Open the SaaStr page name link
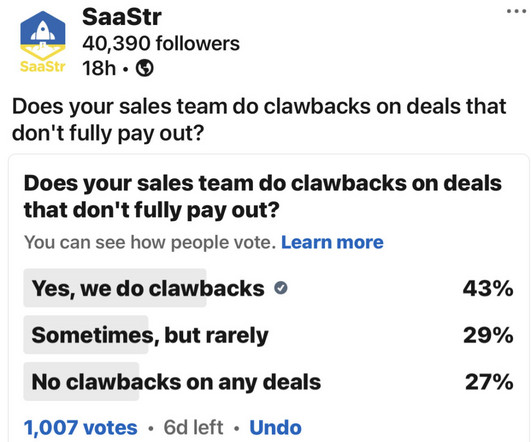 122,17
